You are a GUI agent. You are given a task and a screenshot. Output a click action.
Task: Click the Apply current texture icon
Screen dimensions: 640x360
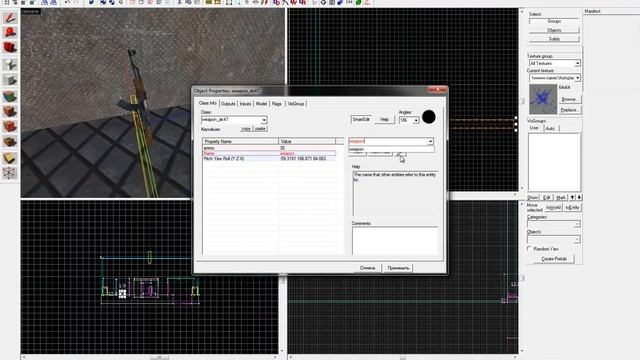[10, 111]
